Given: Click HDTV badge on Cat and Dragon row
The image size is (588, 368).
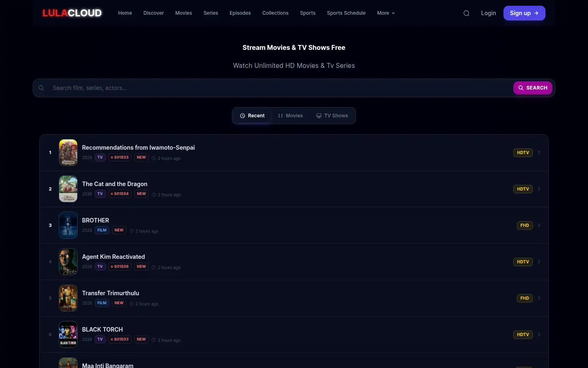Looking at the screenshot, I should [x=523, y=189].
